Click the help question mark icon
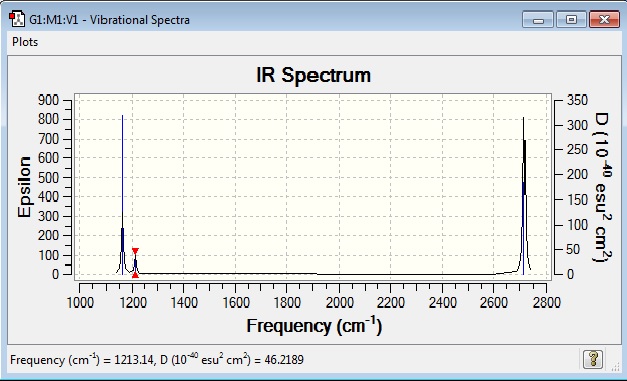 tap(593, 359)
